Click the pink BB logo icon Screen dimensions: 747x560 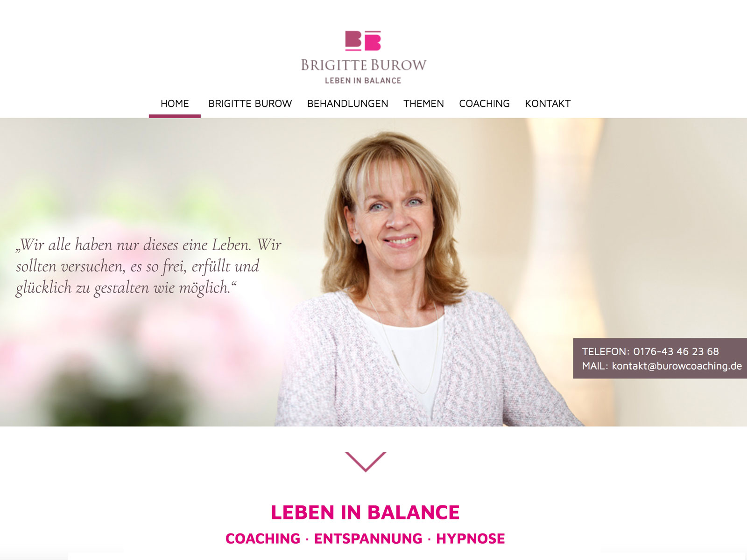tap(363, 41)
